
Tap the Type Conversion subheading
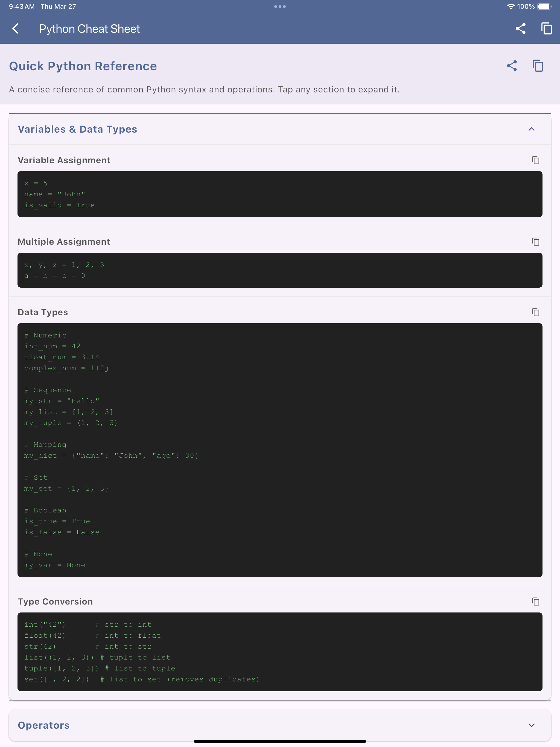point(56,602)
